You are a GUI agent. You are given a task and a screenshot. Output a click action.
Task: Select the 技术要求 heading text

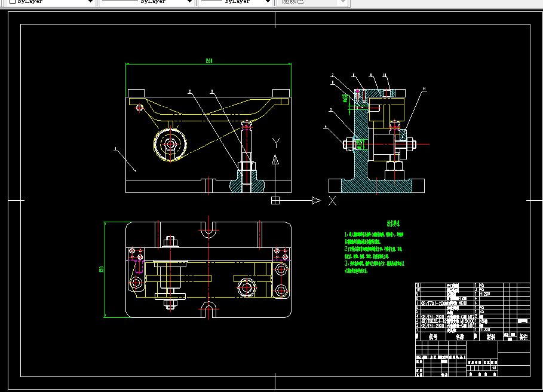coord(393,223)
